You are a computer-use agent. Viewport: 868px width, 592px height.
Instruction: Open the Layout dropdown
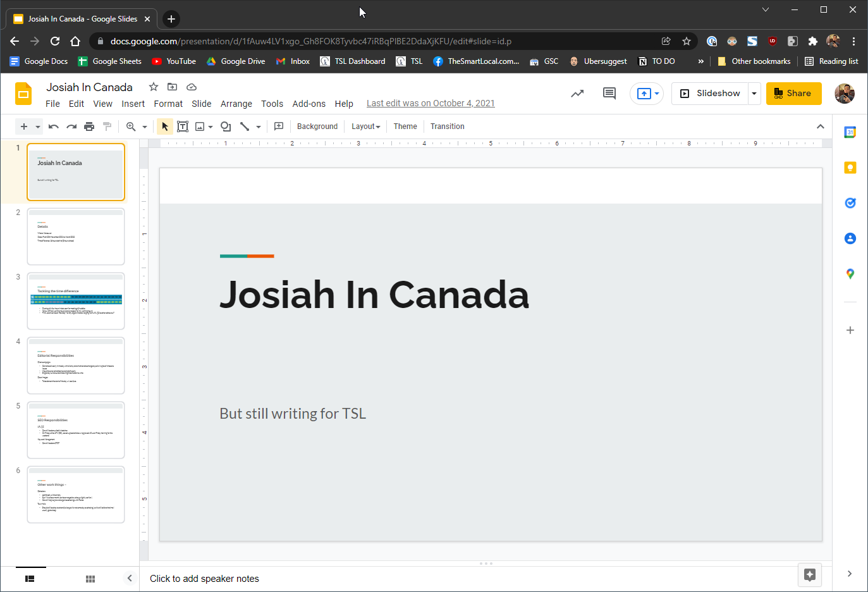pyautogui.click(x=365, y=126)
